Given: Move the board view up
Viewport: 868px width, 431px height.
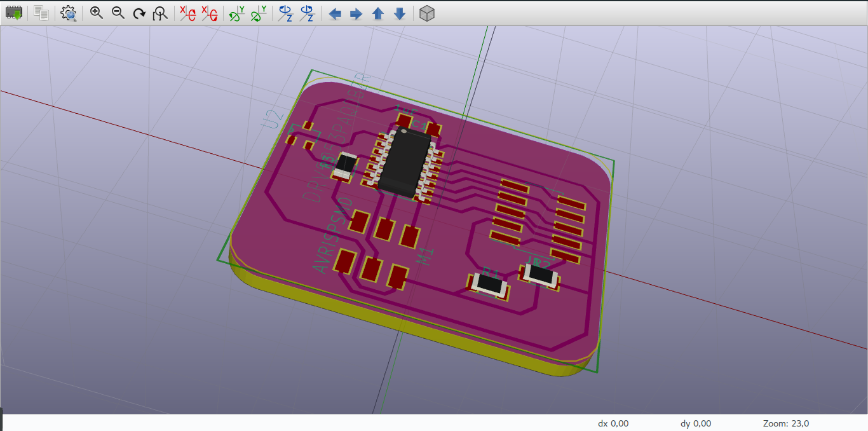Looking at the screenshot, I should tap(377, 13).
